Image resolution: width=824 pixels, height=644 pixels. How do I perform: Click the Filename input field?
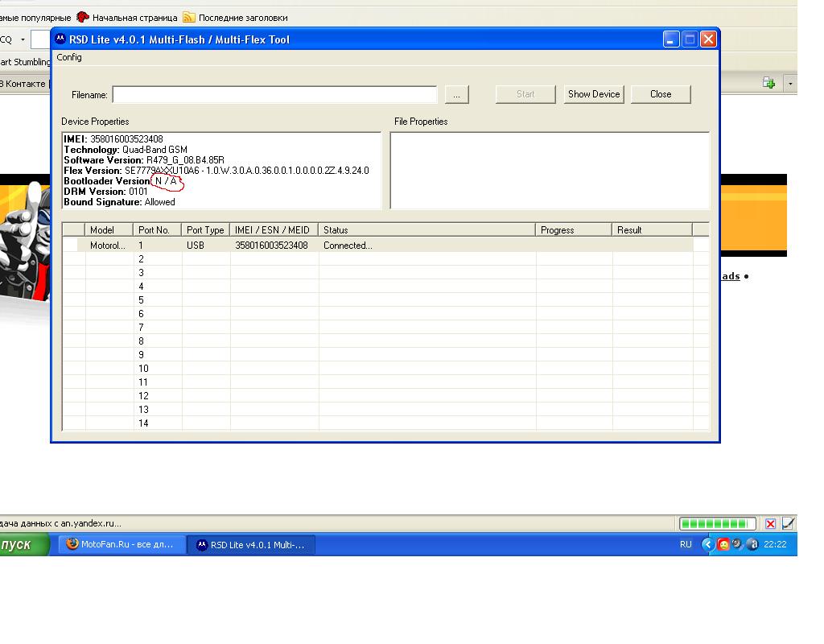click(x=274, y=95)
